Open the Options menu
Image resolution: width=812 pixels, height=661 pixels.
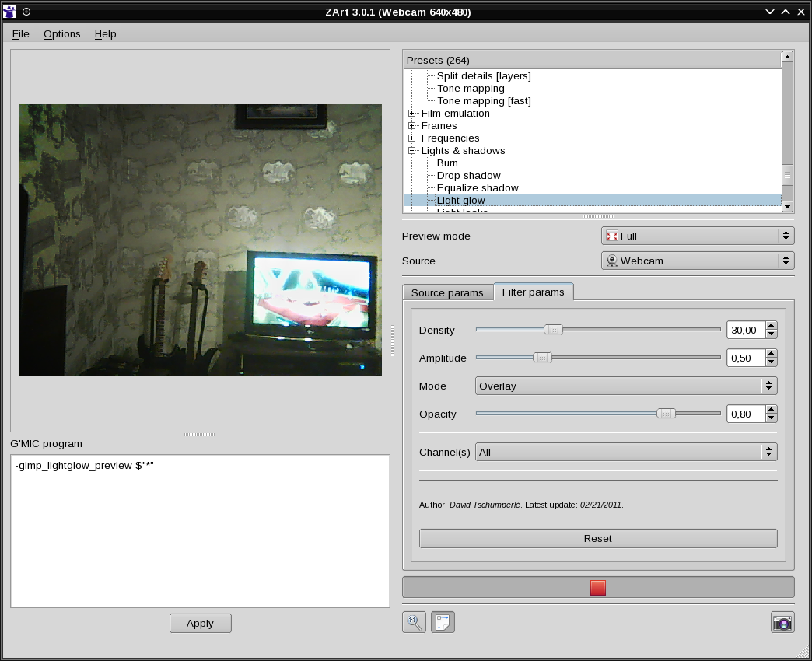pos(61,33)
